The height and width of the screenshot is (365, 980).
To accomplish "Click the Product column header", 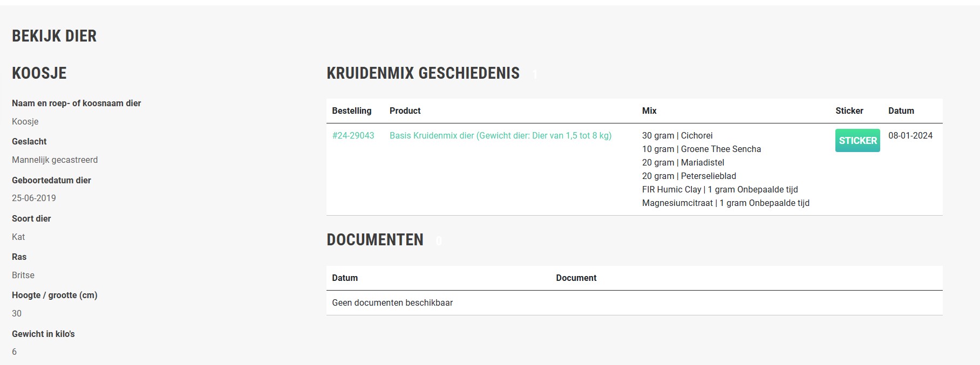I will tap(405, 111).
